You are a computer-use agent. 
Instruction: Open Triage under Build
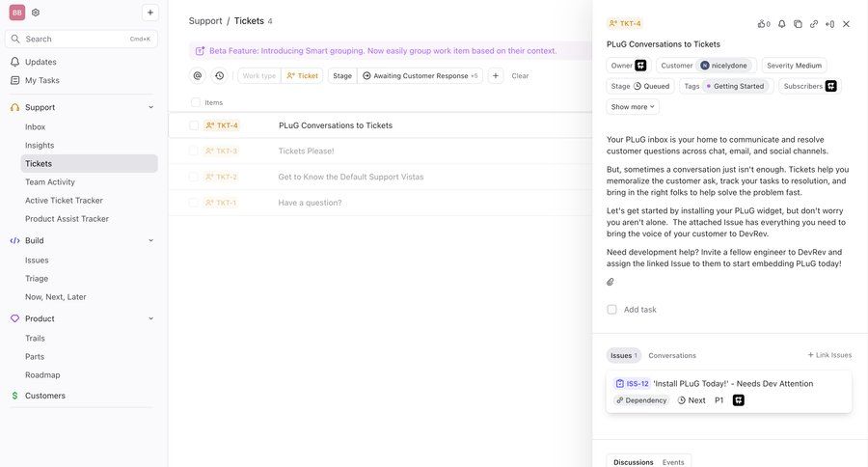coord(37,278)
